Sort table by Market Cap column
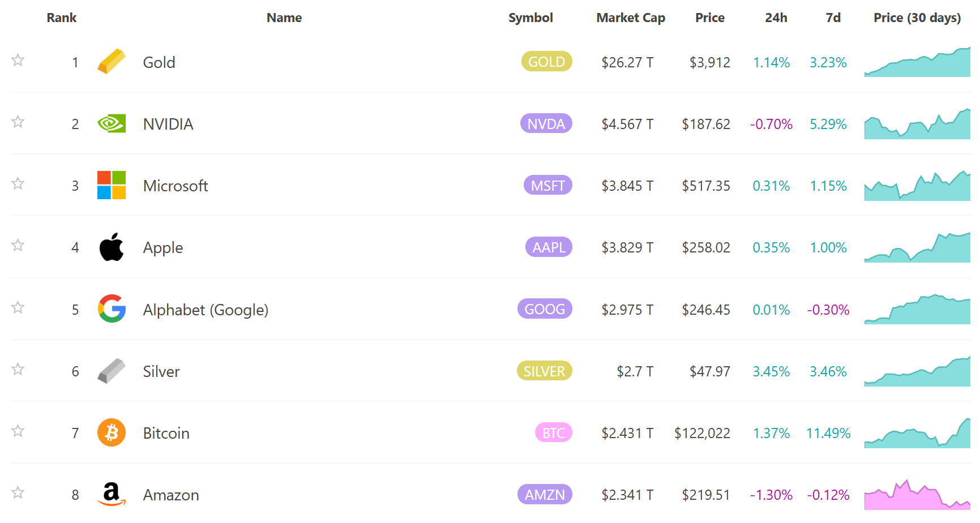 click(630, 18)
